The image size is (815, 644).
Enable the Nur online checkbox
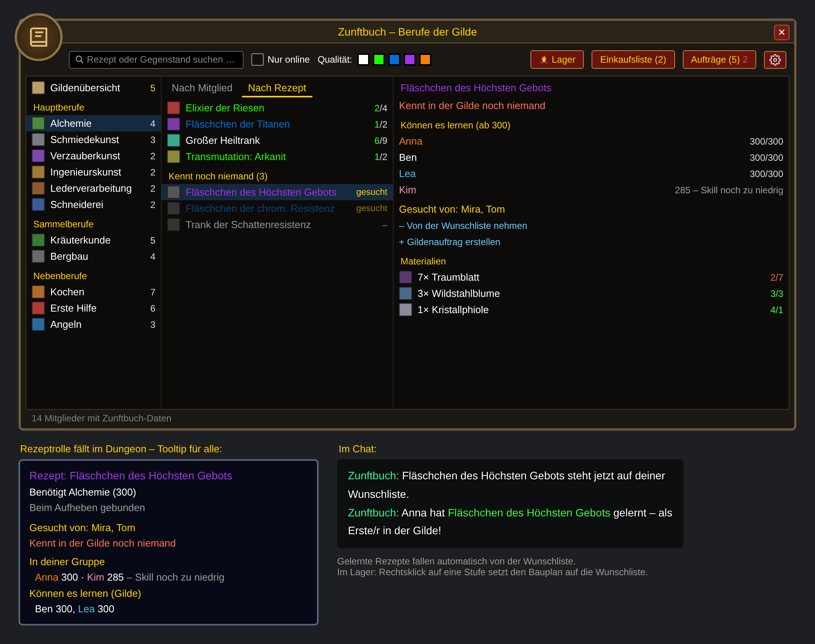(x=257, y=60)
